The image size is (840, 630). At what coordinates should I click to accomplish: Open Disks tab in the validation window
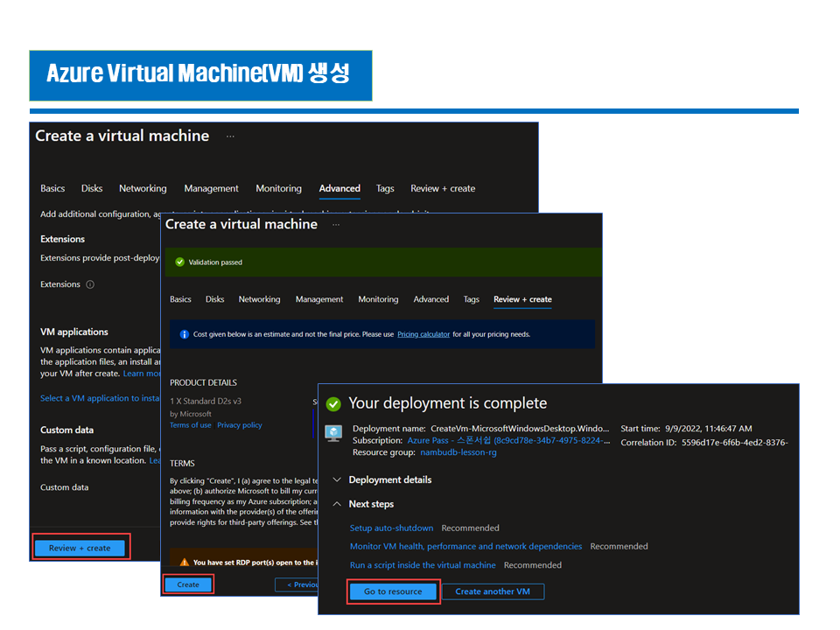click(215, 299)
